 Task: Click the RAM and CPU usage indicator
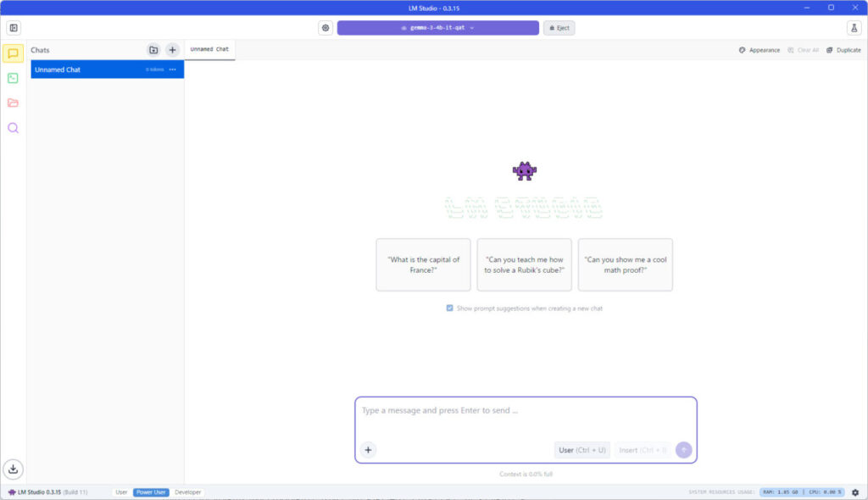(x=802, y=492)
